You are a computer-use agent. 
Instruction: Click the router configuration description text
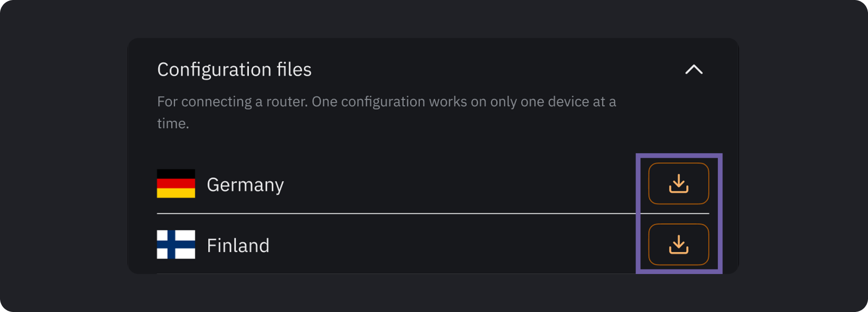(x=386, y=102)
